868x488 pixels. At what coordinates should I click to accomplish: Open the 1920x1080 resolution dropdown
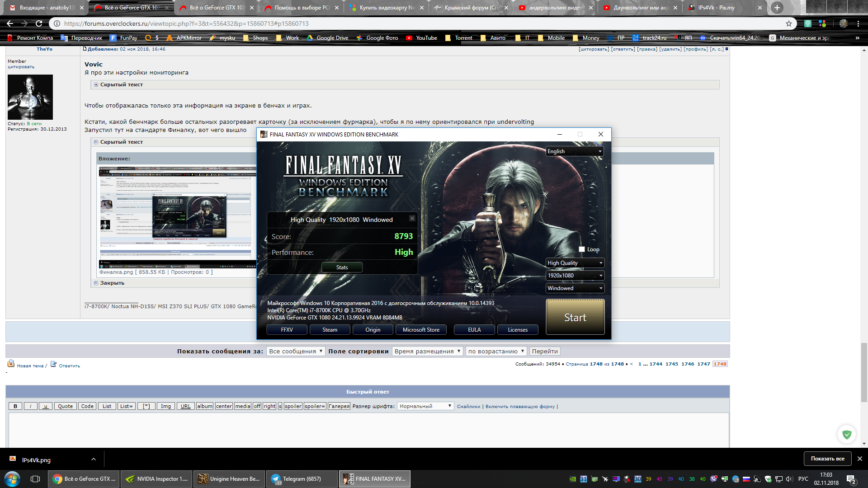click(x=575, y=276)
